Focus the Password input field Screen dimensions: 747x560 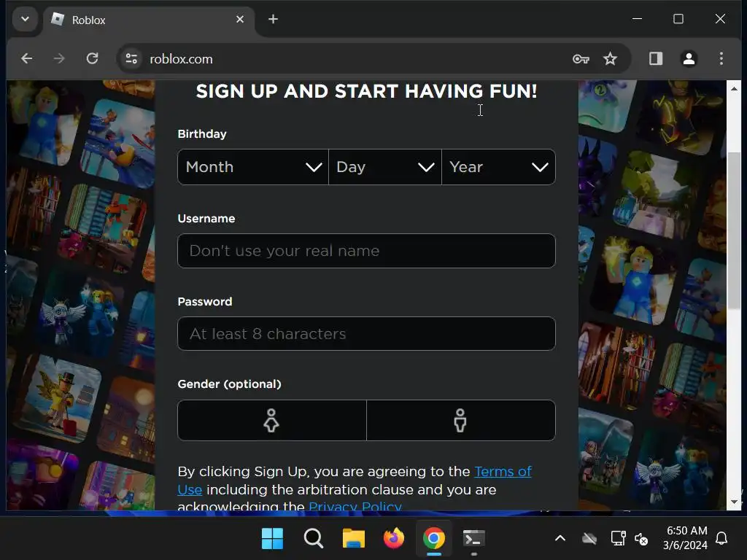point(366,334)
